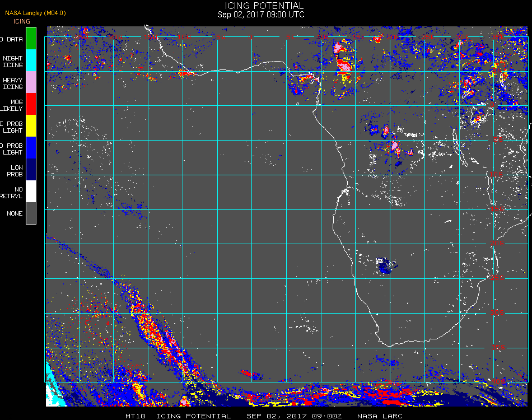Select the white NO RETRVL legend swatch
The height and width of the screenshot is (420, 532).
[31, 192]
